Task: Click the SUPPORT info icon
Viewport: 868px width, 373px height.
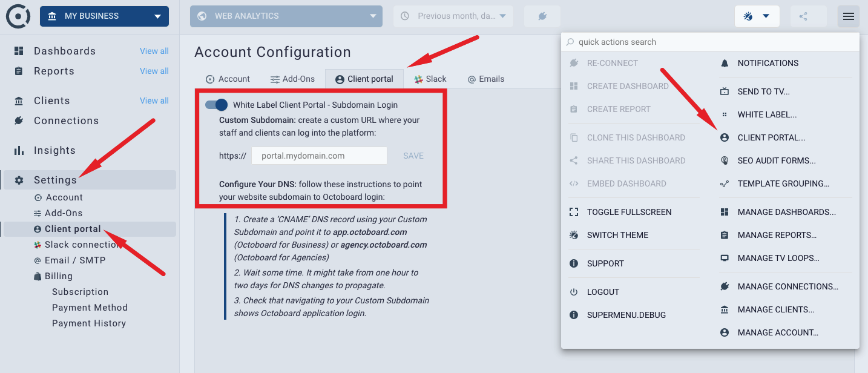Action: click(x=574, y=263)
